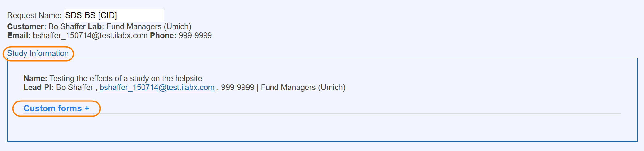Click the bold Email label
This screenshot has height=151, width=644.
pos(19,36)
